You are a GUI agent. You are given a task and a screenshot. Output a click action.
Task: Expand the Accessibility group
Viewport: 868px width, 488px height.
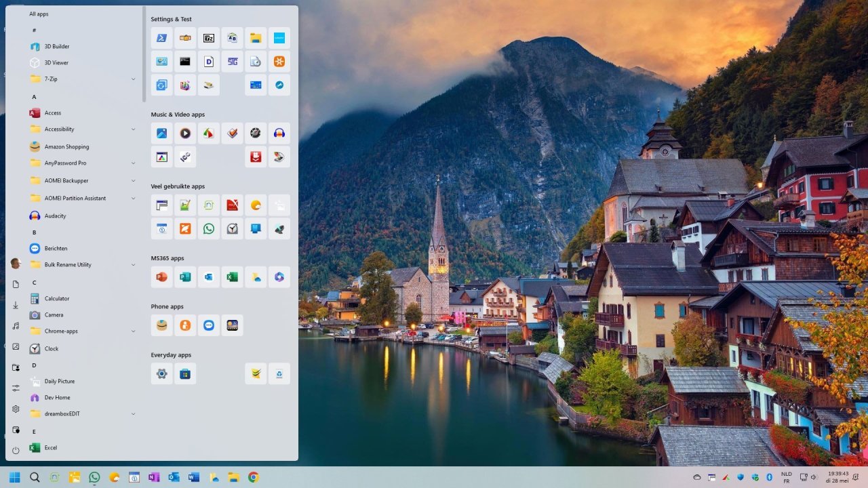[133, 129]
